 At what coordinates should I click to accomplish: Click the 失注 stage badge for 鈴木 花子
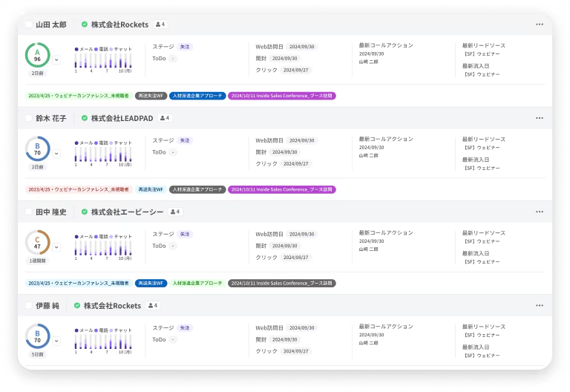click(185, 140)
